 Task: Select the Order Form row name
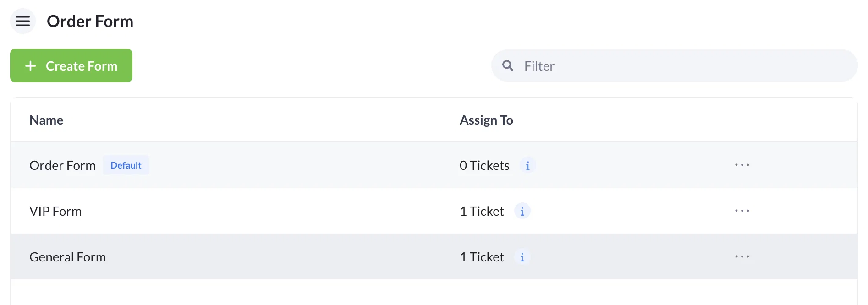tap(62, 165)
